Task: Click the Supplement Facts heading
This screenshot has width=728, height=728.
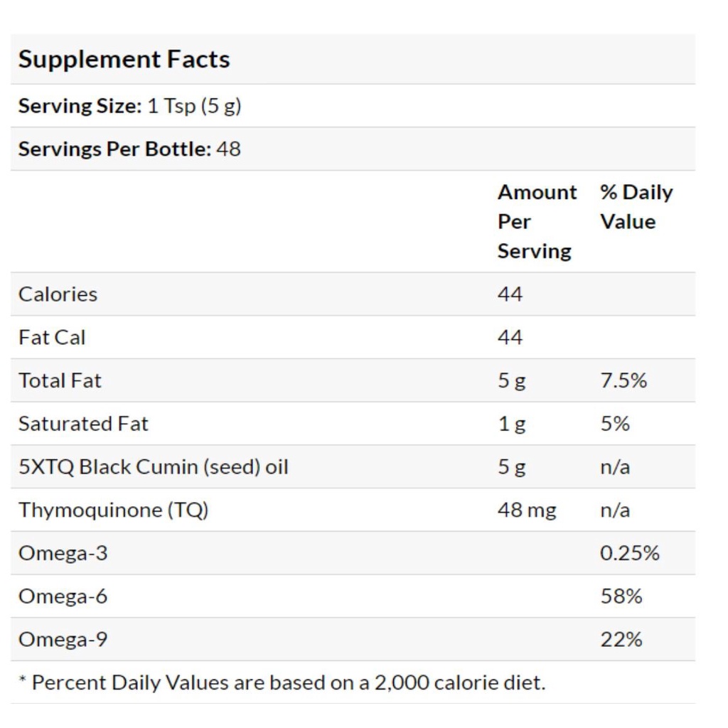Action: [x=124, y=59]
